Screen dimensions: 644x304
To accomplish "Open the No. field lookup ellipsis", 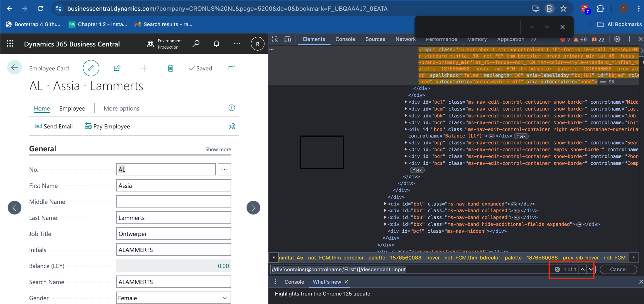I will click(x=224, y=170).
